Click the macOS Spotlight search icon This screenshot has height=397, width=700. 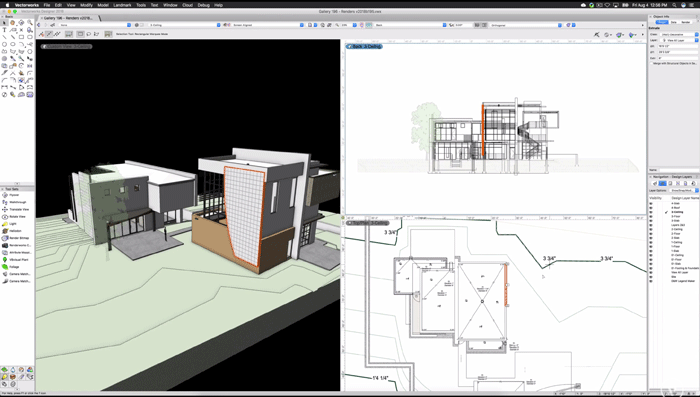click(x=674, y=5)
